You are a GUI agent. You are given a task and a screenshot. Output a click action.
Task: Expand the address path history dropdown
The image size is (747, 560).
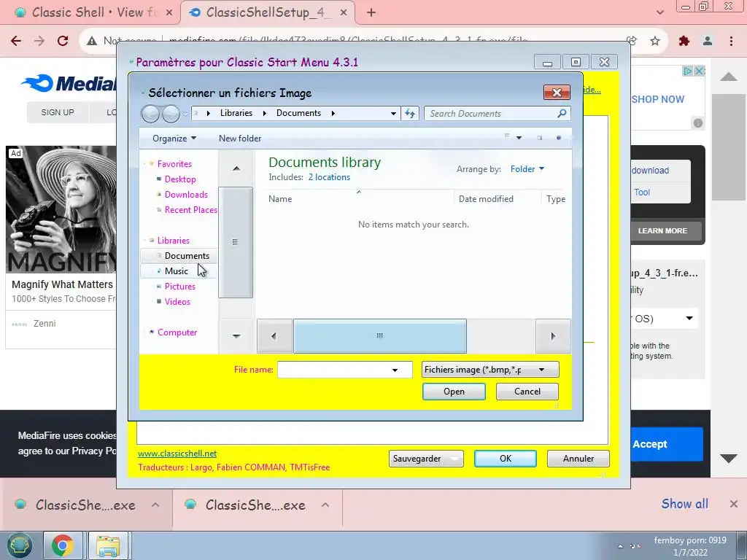393,113
